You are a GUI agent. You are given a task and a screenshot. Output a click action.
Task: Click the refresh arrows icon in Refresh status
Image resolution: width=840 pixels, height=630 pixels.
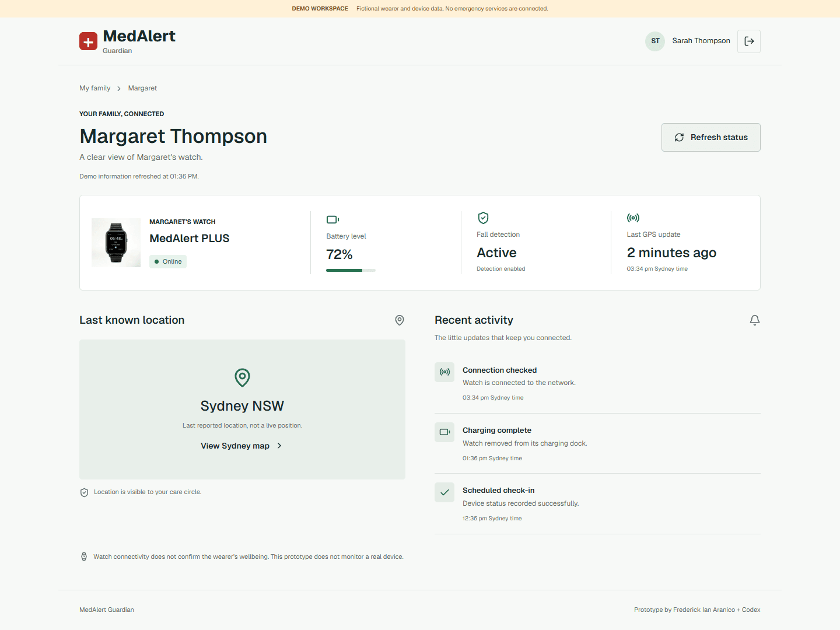[679, 138]
